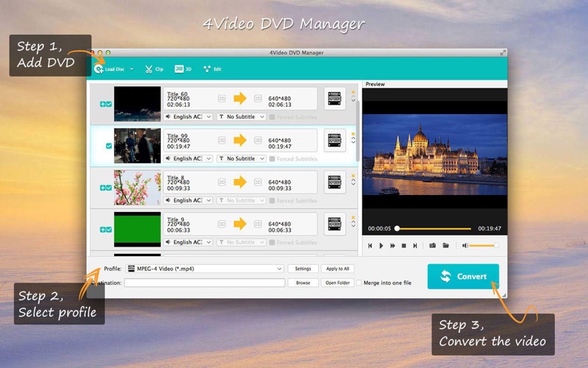Viewport: 588px width, 368px height.
Task: Open the Edit effects tool
Action: [x=212, y=69]
